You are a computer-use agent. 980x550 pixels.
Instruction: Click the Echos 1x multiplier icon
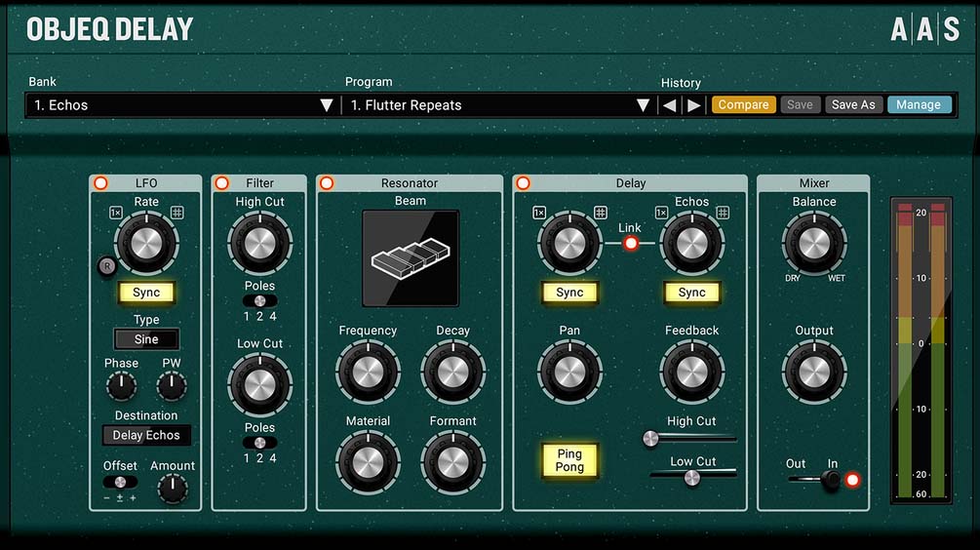(661, 213)
